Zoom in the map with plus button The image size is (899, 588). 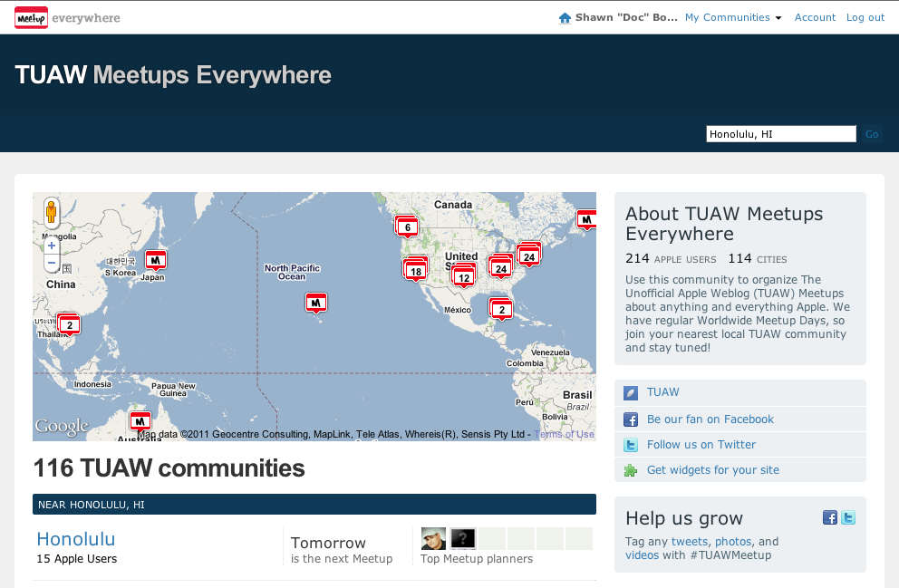52,246
